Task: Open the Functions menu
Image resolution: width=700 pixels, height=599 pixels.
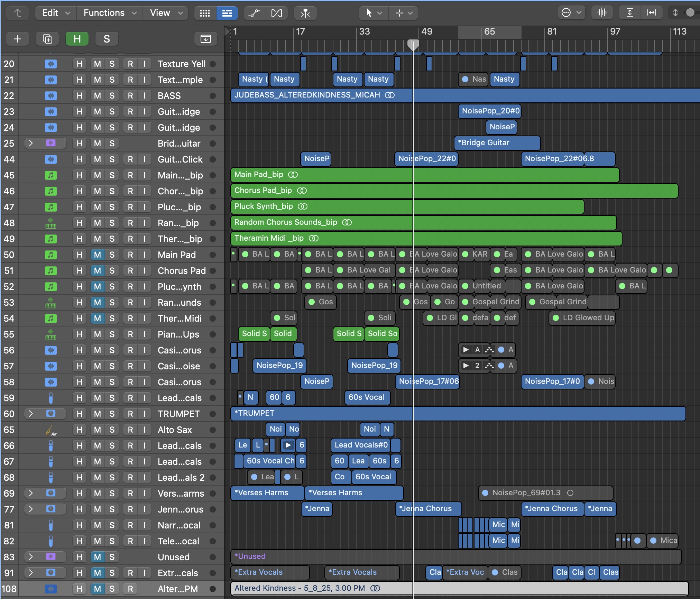Action: click(x=110, y=13)
